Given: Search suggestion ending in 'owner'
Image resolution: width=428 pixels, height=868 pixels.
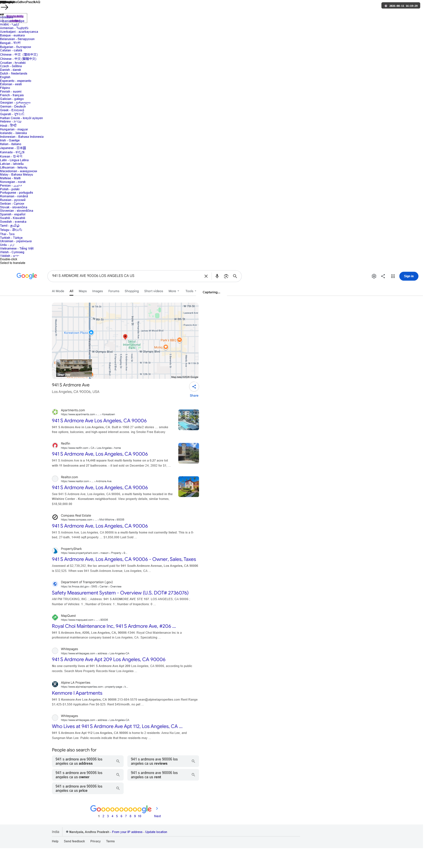Looking at the screenshot, I should click(x=87, y=775).
